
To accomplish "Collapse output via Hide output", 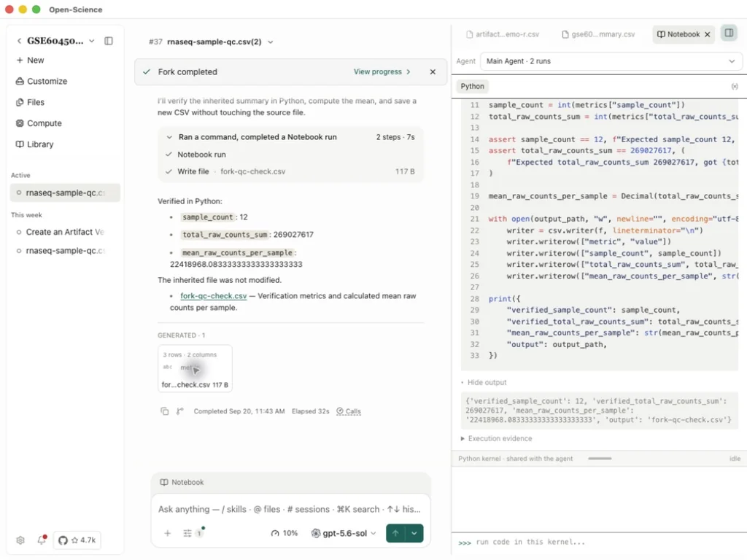I will point(484,382).
